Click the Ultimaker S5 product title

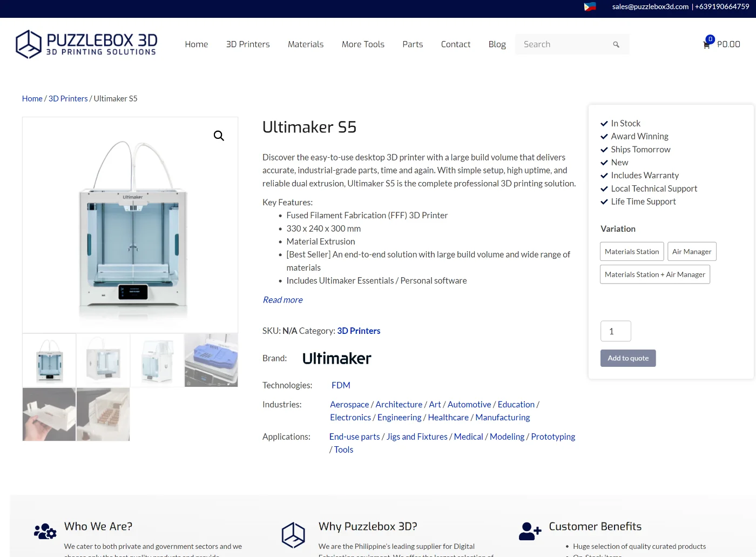click(309, 127)
